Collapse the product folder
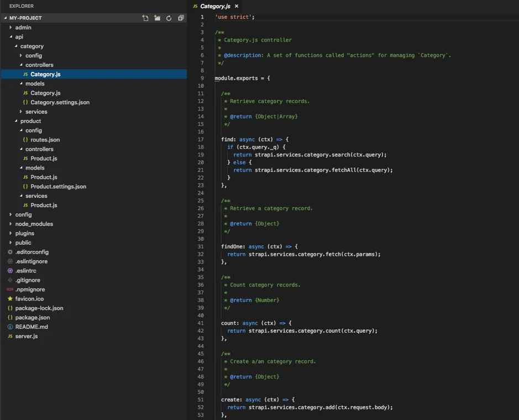Image resolution: width=519 pixels, height=420 pixels. (16, 121)
